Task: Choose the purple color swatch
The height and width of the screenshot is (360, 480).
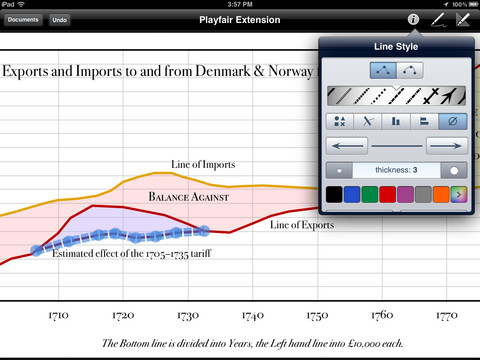Action: pyautogui.click(x=405, y=194)
